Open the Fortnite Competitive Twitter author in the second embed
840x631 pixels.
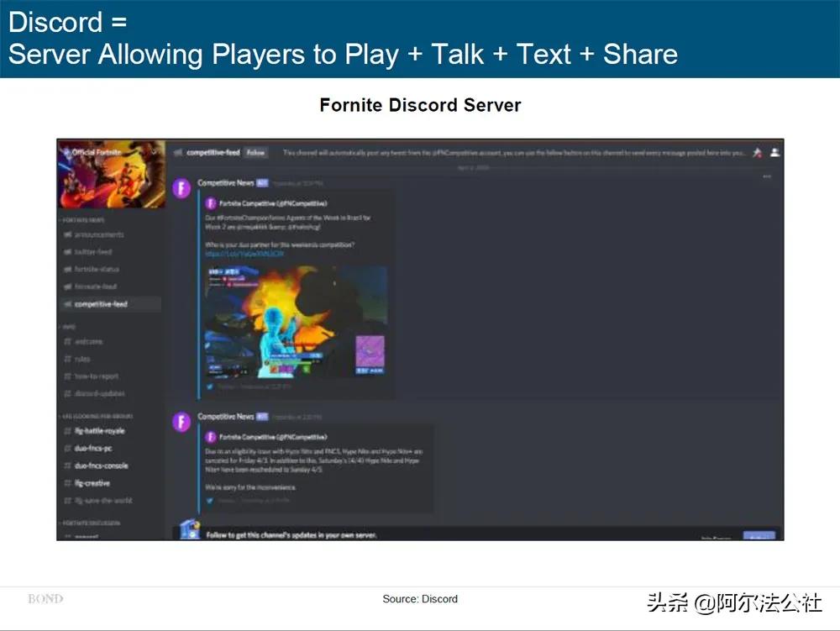273,437
